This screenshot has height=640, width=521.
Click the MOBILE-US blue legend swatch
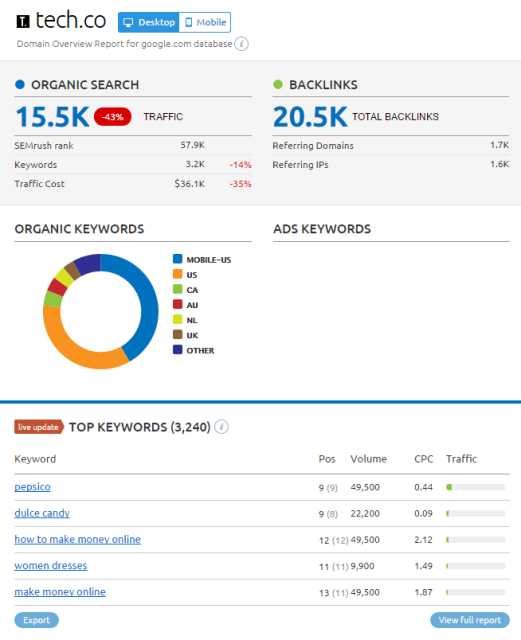coord(178,259)
